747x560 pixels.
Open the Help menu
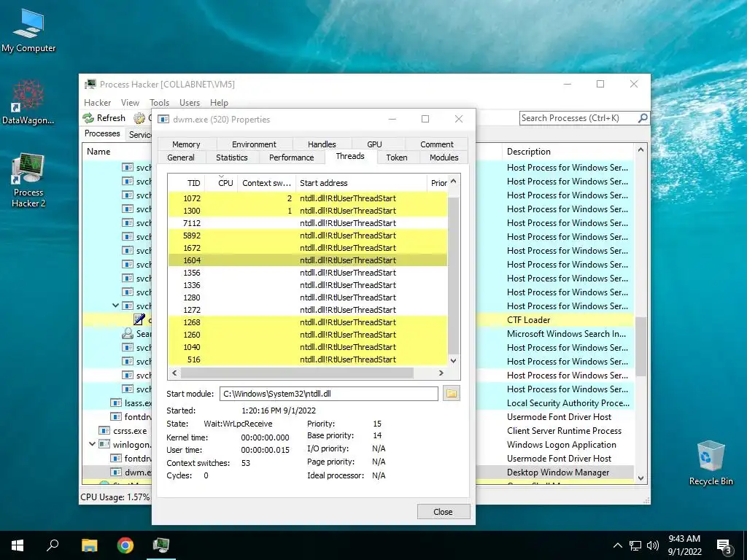[219, 102]
